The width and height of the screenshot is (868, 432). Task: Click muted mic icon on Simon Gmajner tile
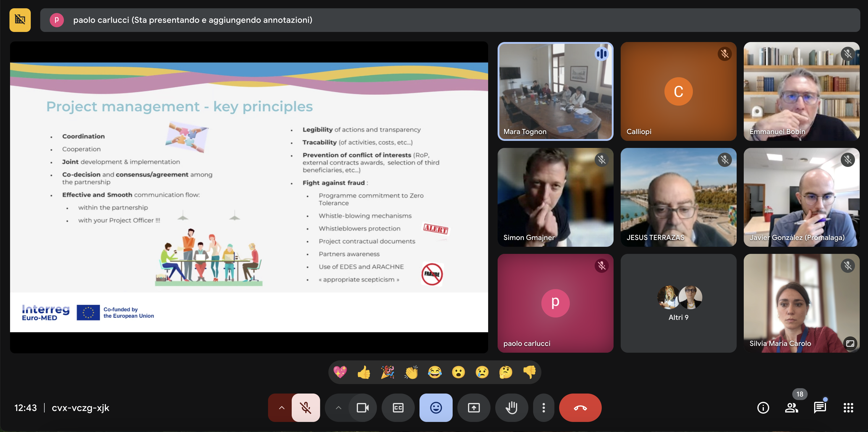click(601, 160)
